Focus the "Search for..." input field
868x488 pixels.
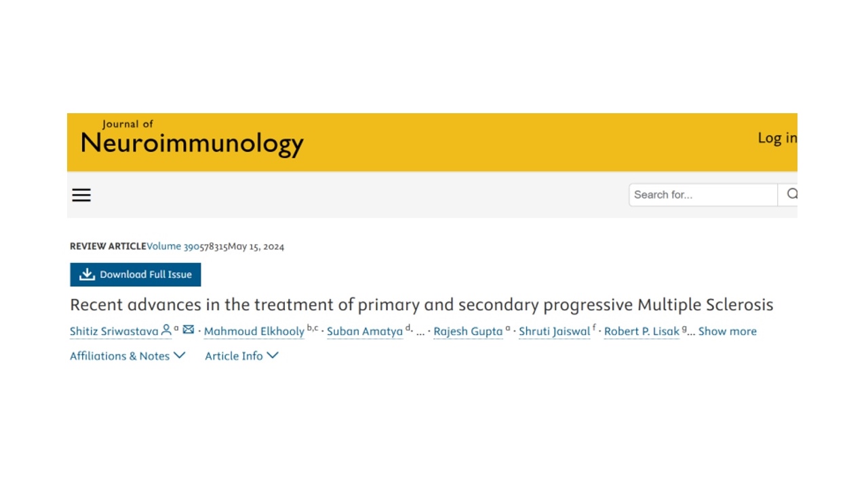(x=703, y=195)
